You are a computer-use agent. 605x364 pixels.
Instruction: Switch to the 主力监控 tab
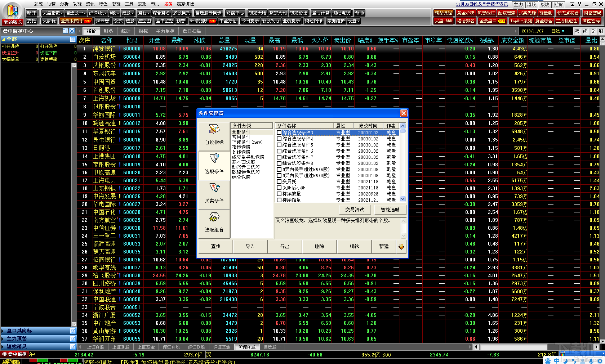[x=165, y=31]
